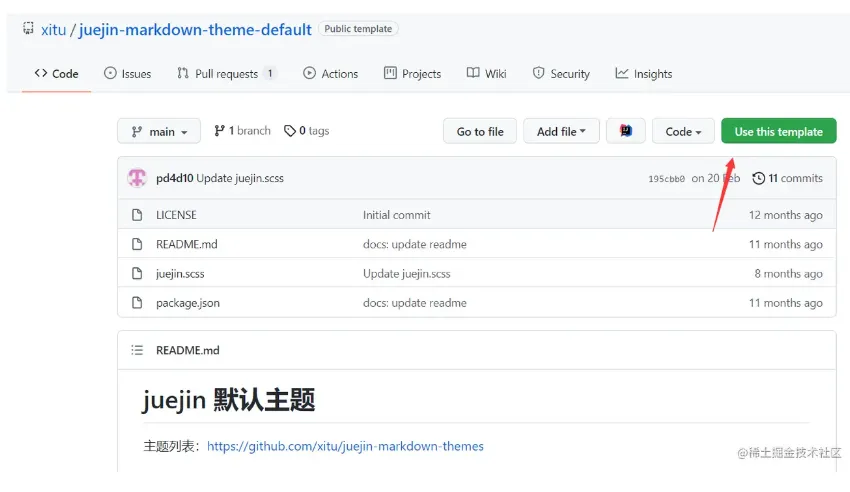The width and height of the screenshot is (850, 492).
Task: Open the Wiki tab
Action: pyautogui.click(x=486, y=74)
